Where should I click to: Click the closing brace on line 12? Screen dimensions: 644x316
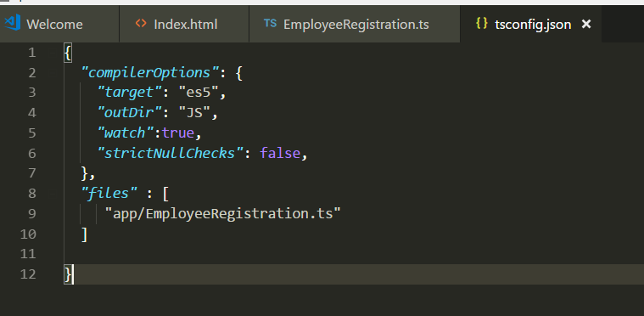pyautogui.click(x=68, y=274)
